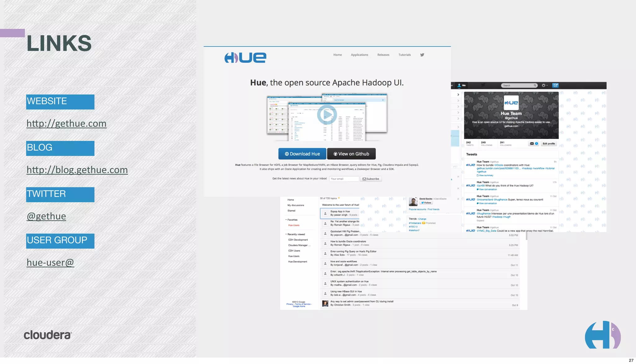Star the 30 of 725 topics group
Screen dimensions: 636x364
(x=339, y=198)
